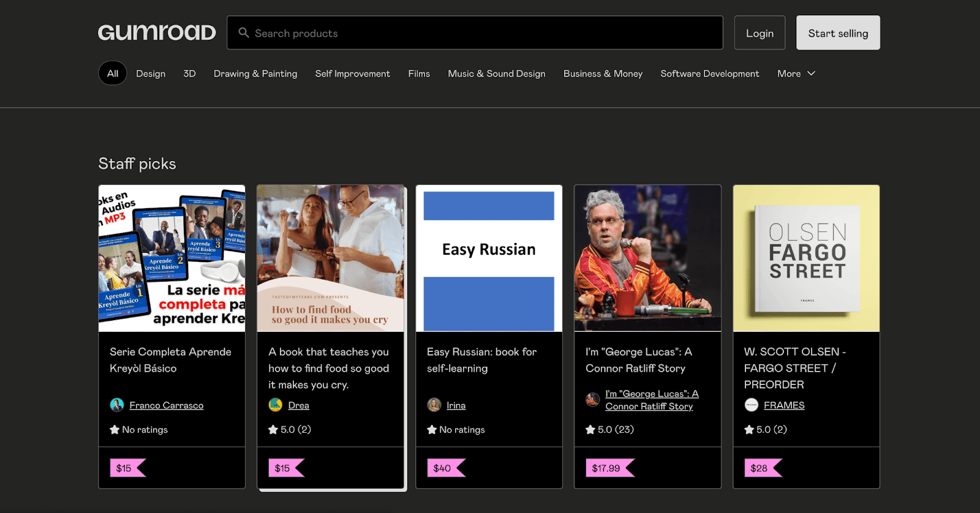Image resolution: width=980 pixels, height=513 pixels.
Task: Click star icon on FRAMES card rating
Action: 749,430
